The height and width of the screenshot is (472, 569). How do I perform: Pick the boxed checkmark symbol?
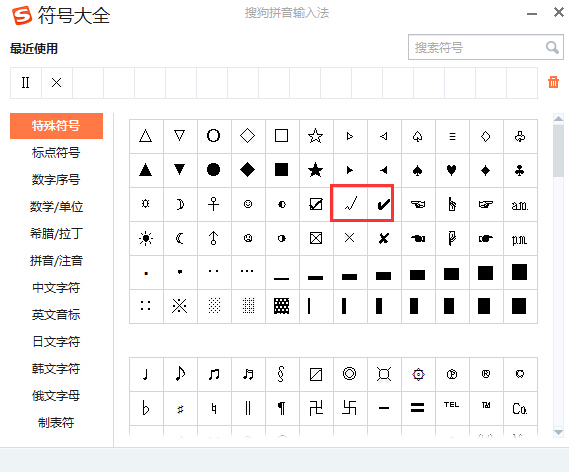click(316, 204)
